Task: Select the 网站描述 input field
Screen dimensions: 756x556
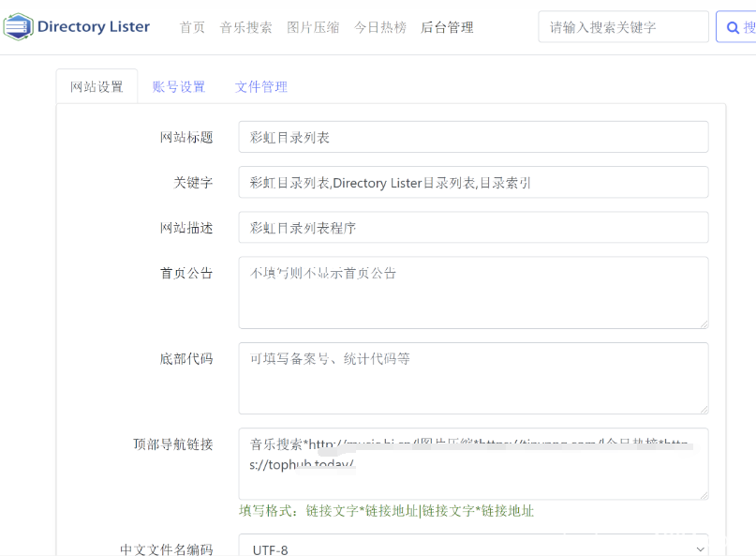Action: pyautogui.click(x=473, y=227)
